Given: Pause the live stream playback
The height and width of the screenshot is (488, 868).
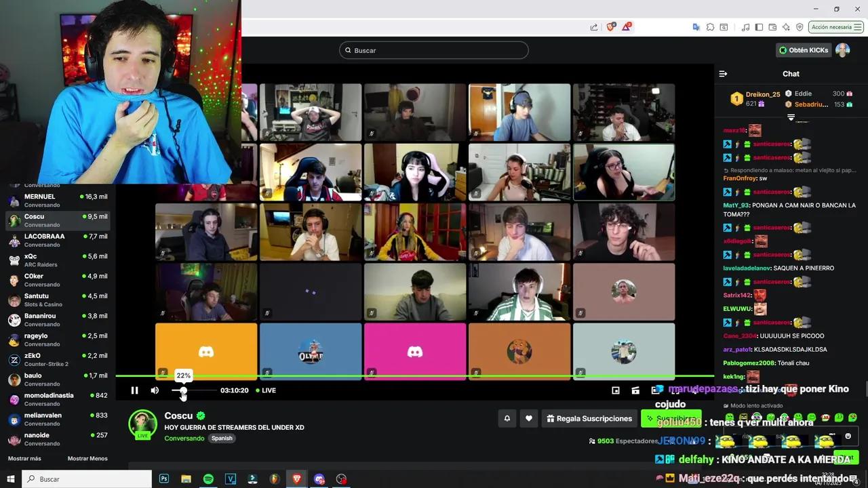Looking at the screenshot, I should [x=134, y=390].
